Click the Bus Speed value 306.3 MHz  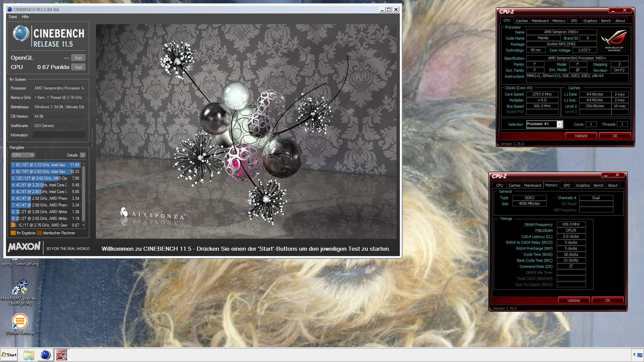pyautogui.click(x=542, y=106)
